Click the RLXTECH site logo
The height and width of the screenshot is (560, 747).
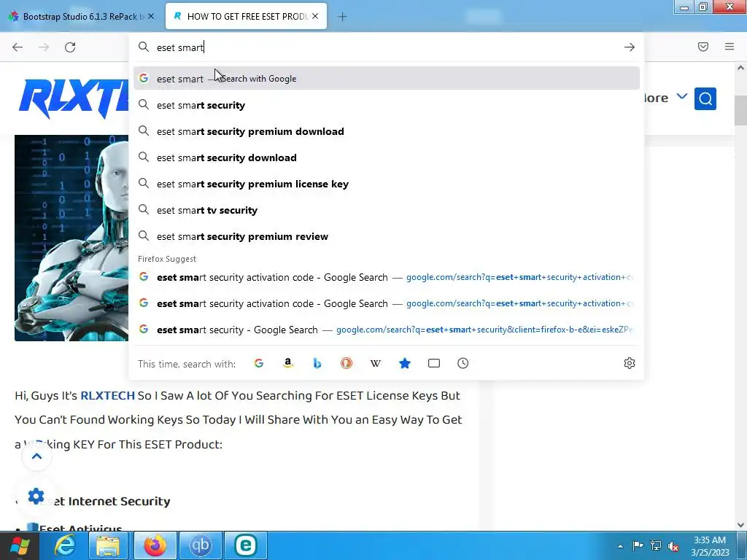74,99
